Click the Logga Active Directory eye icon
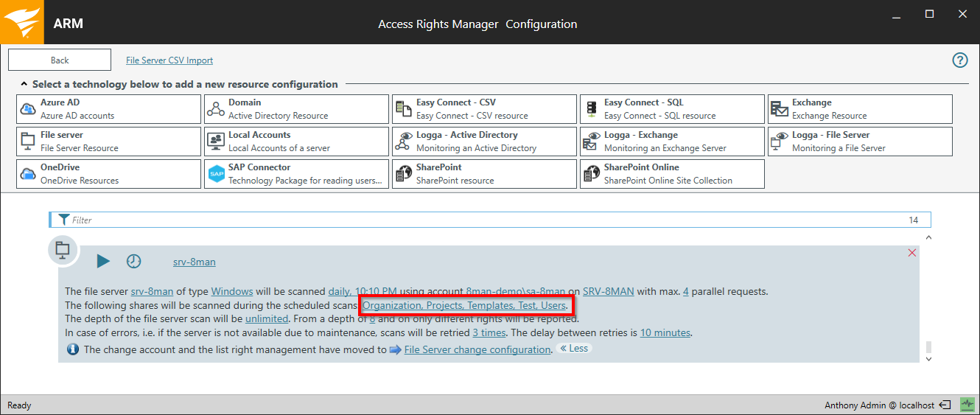Viewport: 980px width, 415px height. [404, 142]
